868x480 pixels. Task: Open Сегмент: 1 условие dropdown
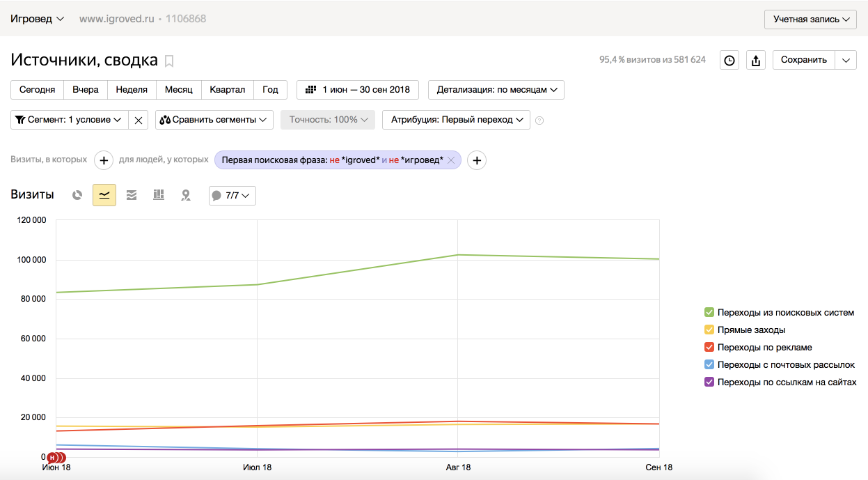[70, 120]
